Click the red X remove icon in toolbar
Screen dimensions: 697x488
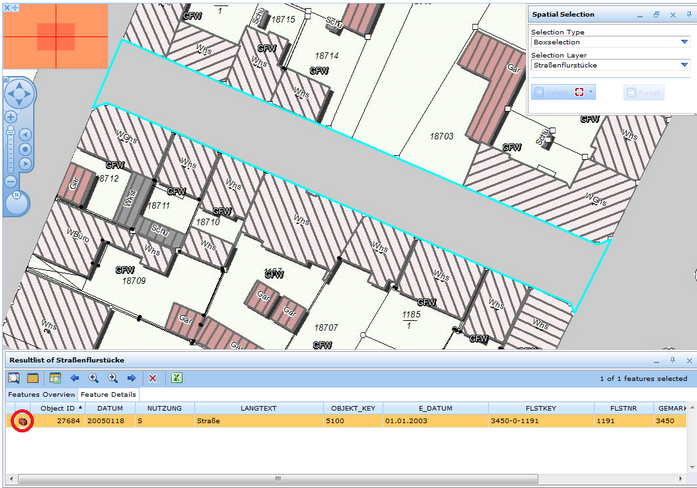153,379
